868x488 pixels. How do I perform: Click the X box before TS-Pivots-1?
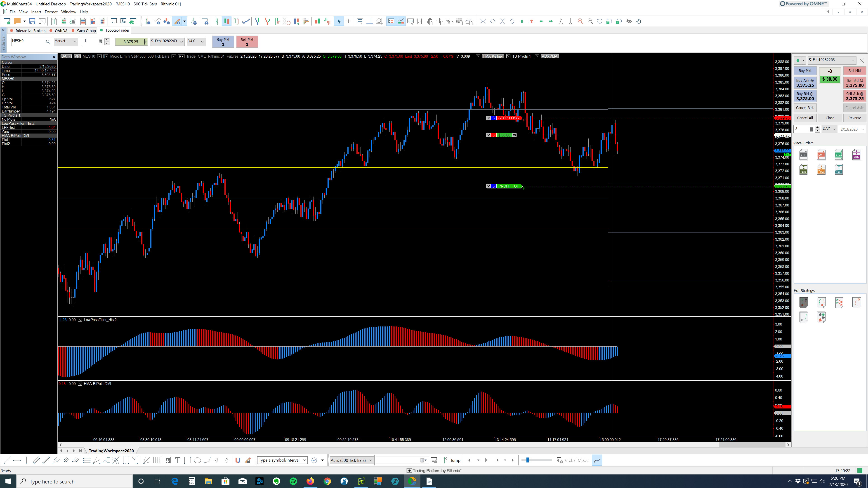(508, 56)
